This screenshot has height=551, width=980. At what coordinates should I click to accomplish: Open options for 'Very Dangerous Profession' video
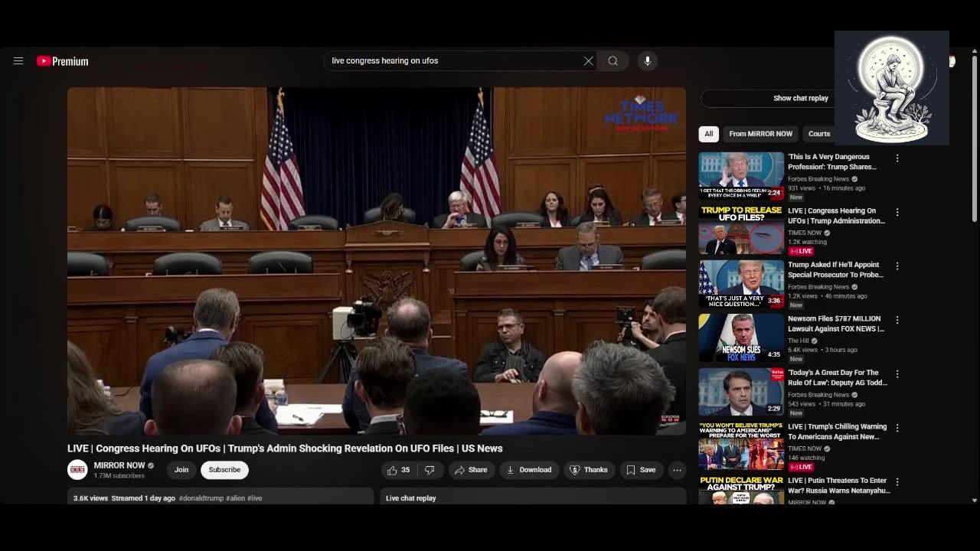897,158
